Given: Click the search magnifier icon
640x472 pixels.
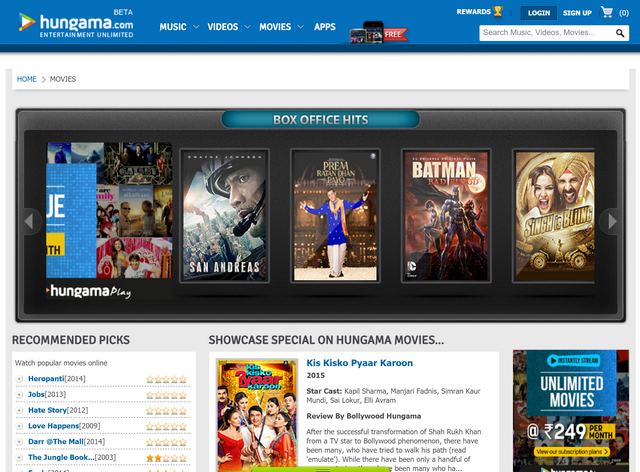Looking at the screenshot, I should click(x=620, y=33).
